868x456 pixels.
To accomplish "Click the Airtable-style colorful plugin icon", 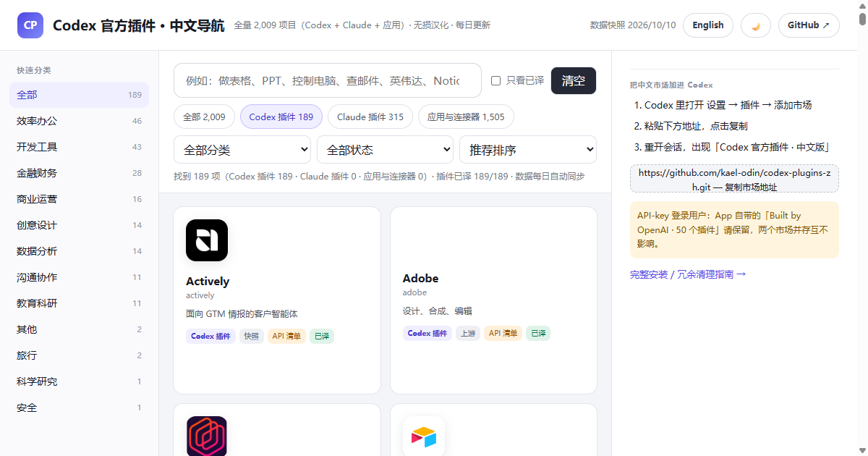I will [424, 436].
